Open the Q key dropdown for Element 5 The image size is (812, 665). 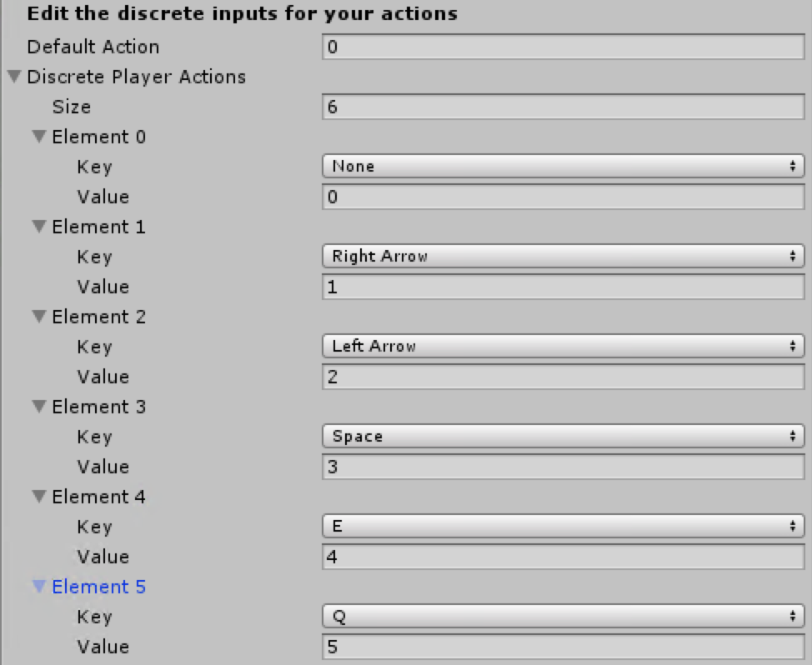pyautogui.click(x=564, y=616)
